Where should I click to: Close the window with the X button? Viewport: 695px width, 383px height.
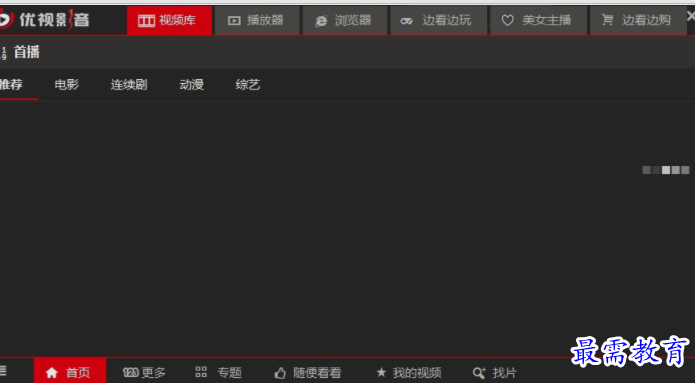pos(691,16)
